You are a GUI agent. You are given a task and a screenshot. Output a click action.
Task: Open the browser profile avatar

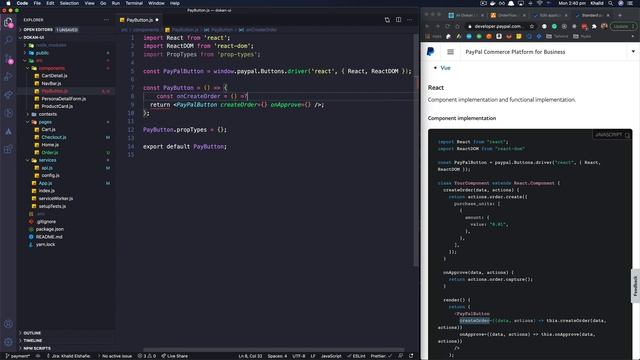(604, 26)
